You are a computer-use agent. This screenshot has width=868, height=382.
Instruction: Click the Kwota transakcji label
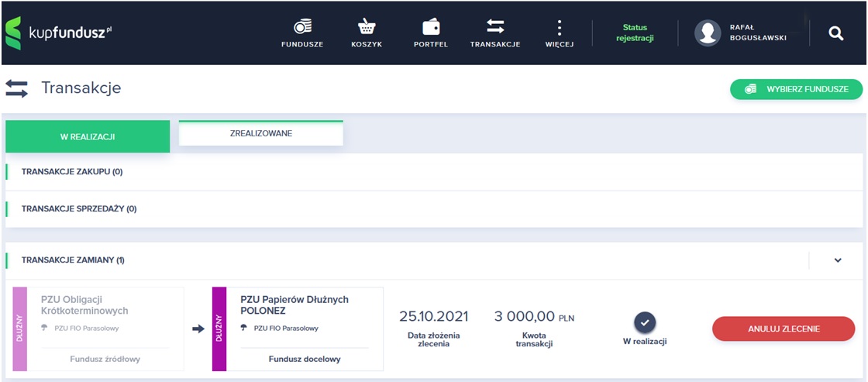point(534,339)
